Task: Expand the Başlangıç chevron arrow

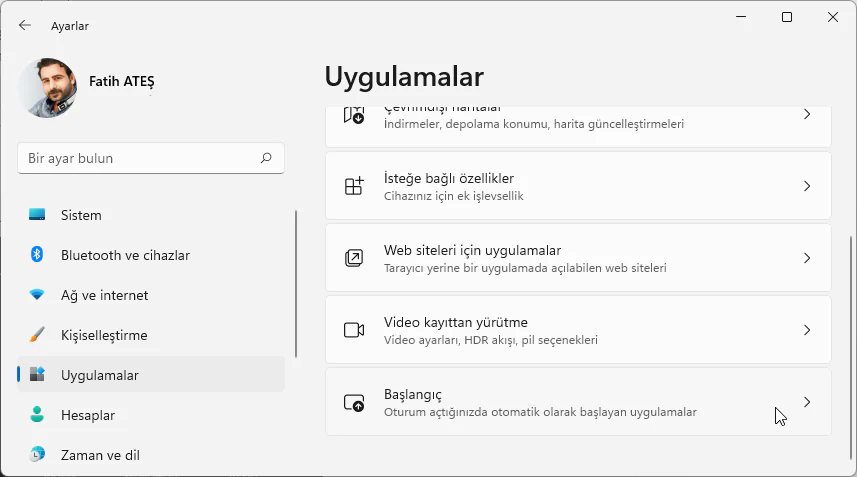Action: point(807,402)
